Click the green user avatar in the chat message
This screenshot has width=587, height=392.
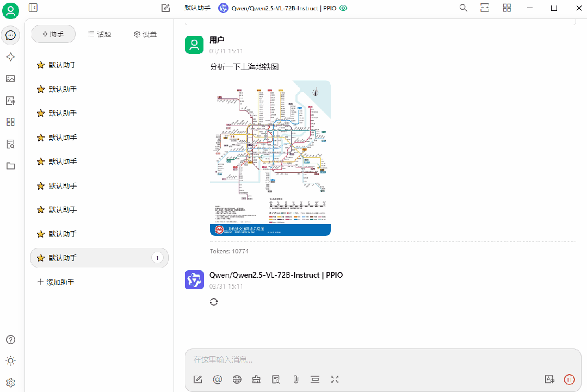(x=194, y=45)
